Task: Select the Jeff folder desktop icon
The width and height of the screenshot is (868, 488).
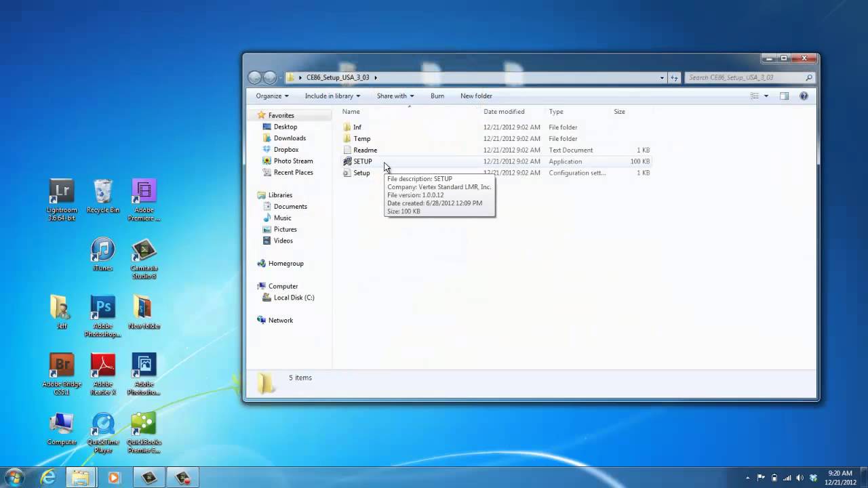Action: [x=62, y=312]
